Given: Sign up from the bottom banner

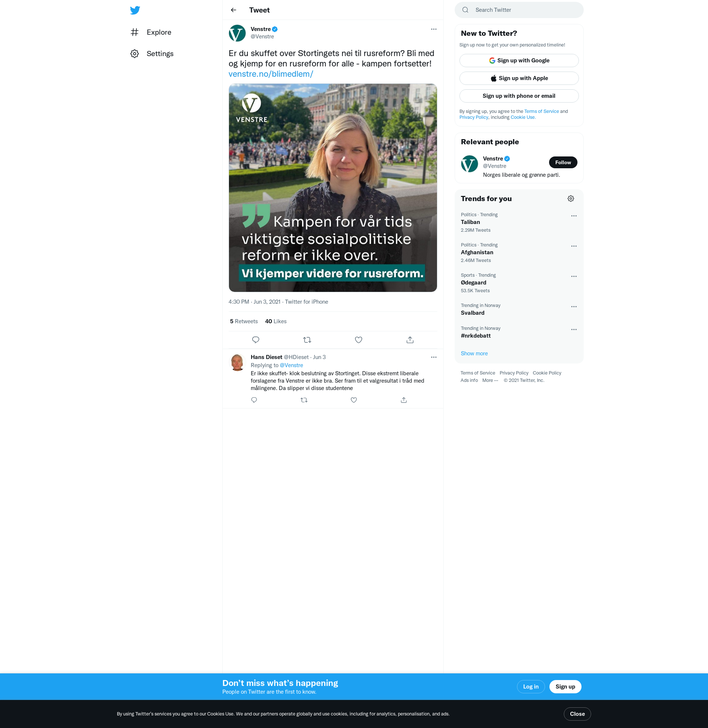Looking at the screenshot, I should pyautogui.click(x=565, y=687).
